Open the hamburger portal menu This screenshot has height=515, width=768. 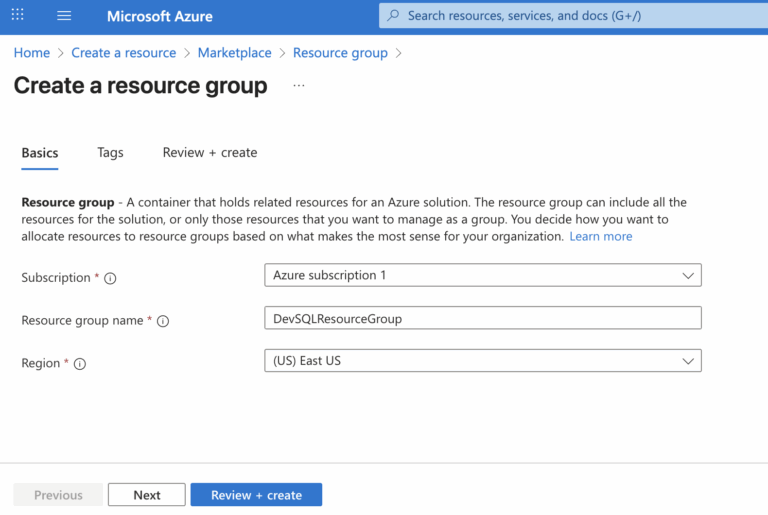(64, 16)
